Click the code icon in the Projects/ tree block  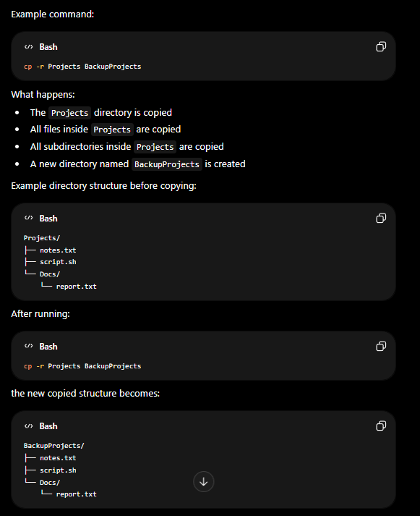pos(29,218)
